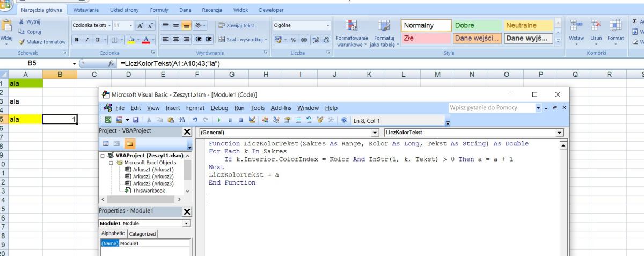Viewport: 644px width, 256px height.
Task: Click the Find binoculars icon in VBA toolbar
Action: (182, 120)
